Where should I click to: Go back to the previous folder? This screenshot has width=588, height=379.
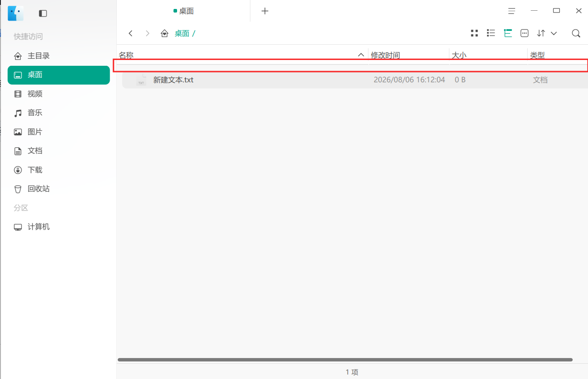point(131,33)
